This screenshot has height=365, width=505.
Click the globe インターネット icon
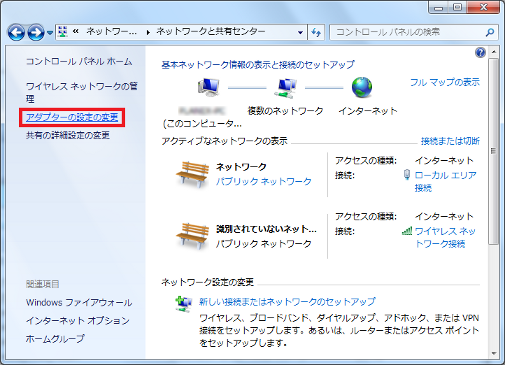tap(362, 87)
